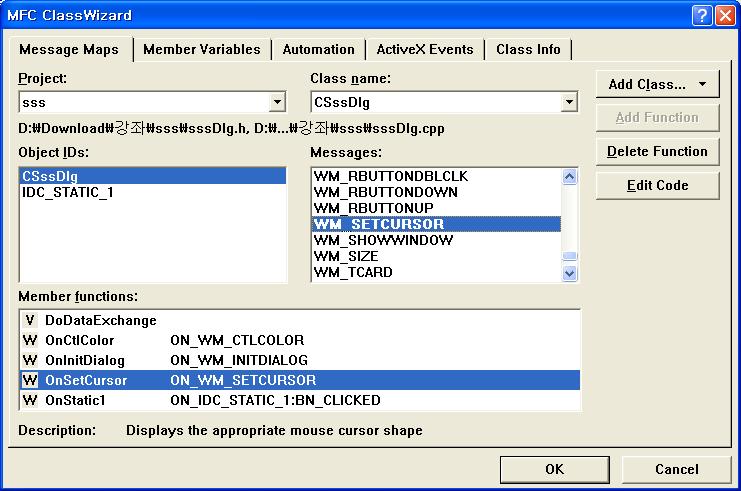Image resolution: width=741 pixels, height=491 pixels.
Task: Open the Project combo box dropdown
Action: point(277,102)
